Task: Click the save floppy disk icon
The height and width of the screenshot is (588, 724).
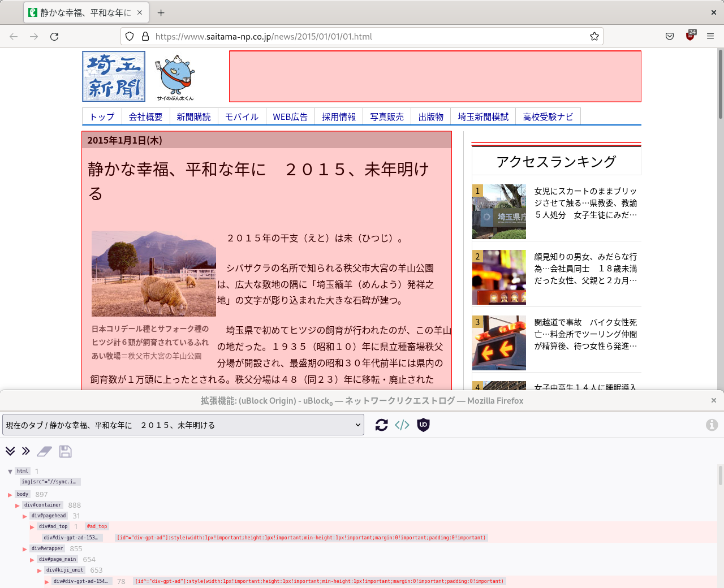Action: click(66, 451)
